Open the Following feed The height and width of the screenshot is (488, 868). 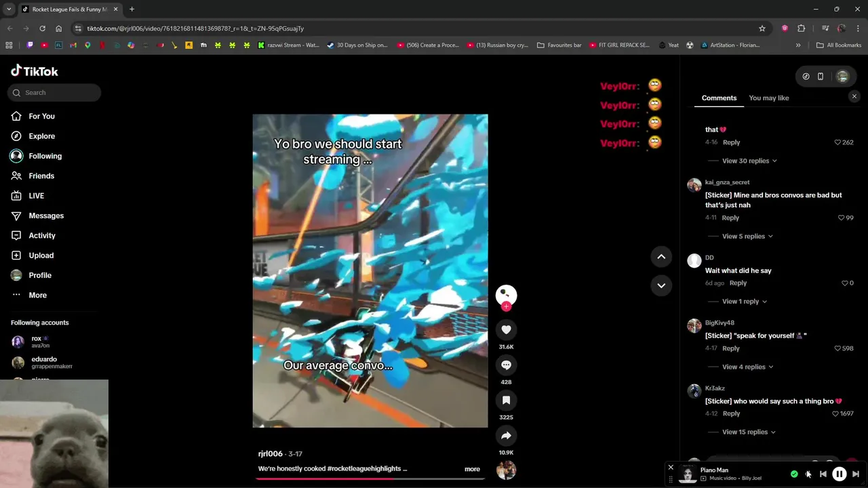tap(45, 156)
